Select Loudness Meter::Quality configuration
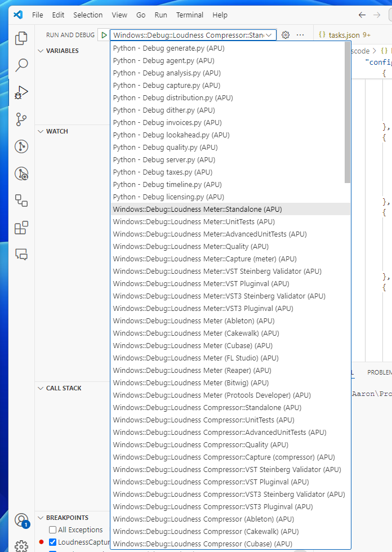 (230, 247)
